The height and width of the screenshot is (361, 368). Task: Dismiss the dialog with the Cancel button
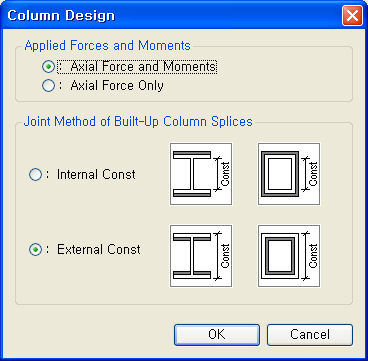pos(310,334)
